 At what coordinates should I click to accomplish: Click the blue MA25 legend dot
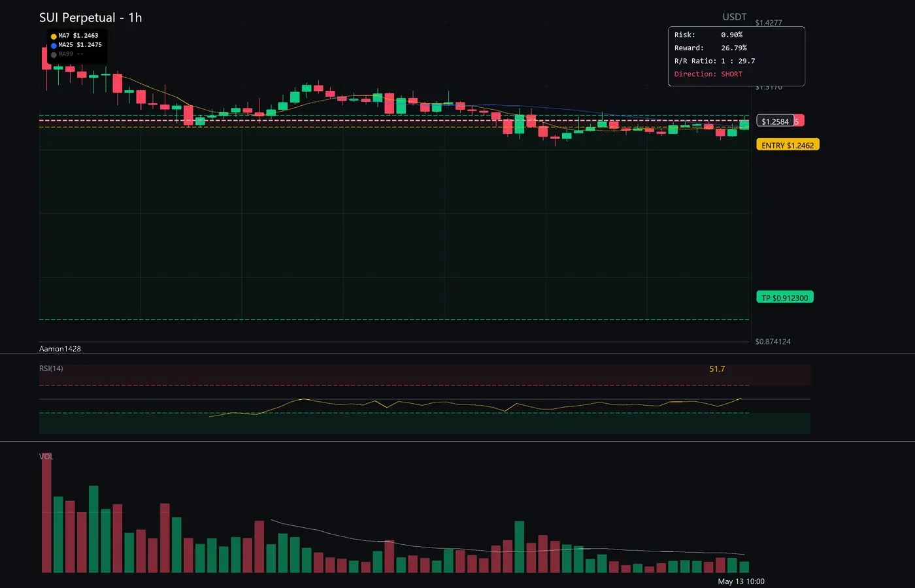click(x=54, y=46)
